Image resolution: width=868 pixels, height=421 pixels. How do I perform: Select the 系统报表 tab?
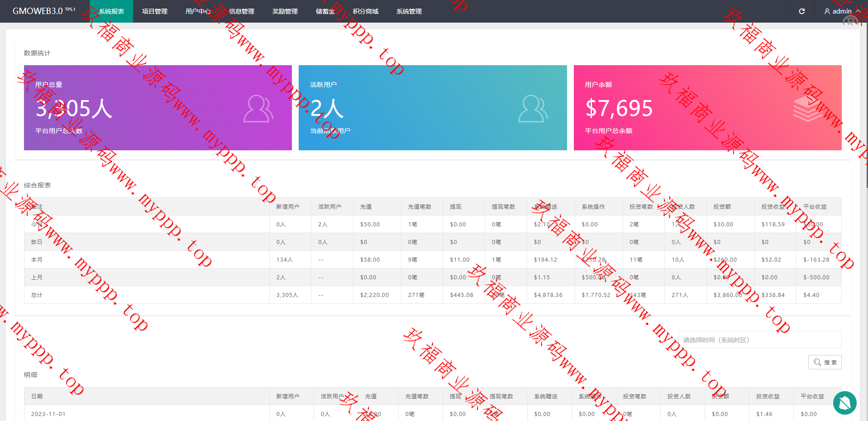[111, 11]
